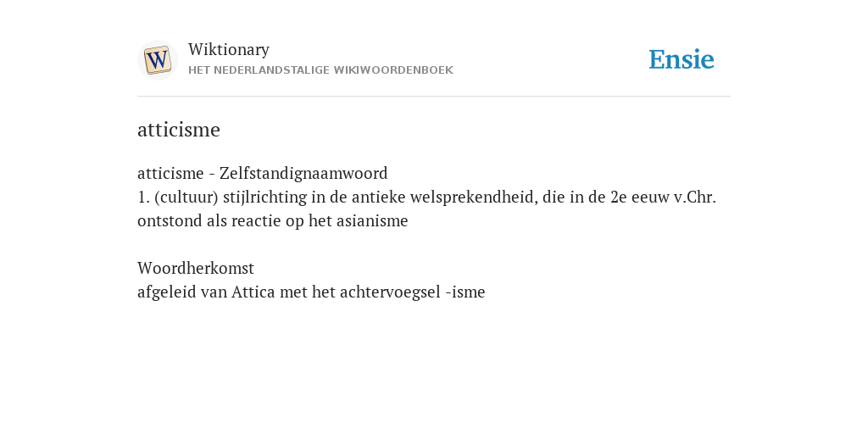Click the (cultuur) label in the definition
Screen dimensions: 868x434
(186, 197)
